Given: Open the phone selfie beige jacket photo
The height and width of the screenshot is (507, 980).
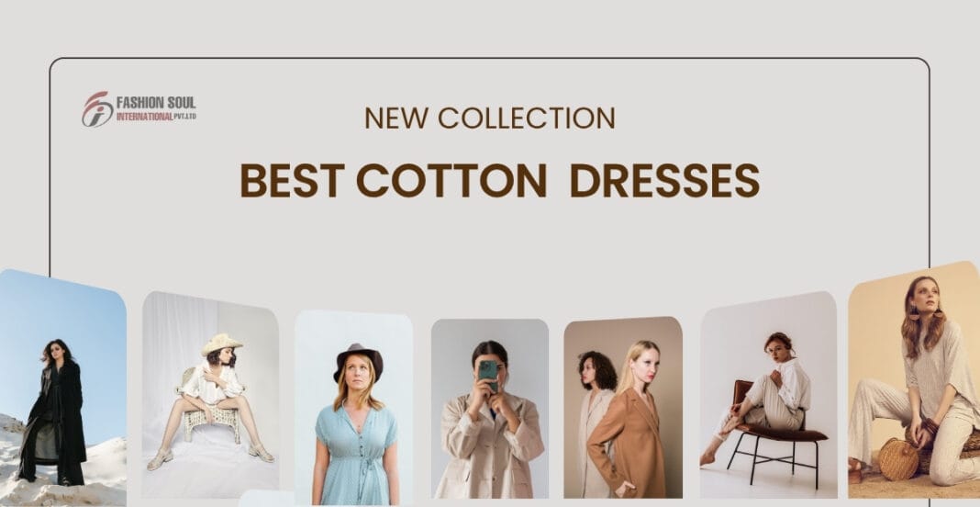Looking at the screenshot, I should tap(490, 409).
